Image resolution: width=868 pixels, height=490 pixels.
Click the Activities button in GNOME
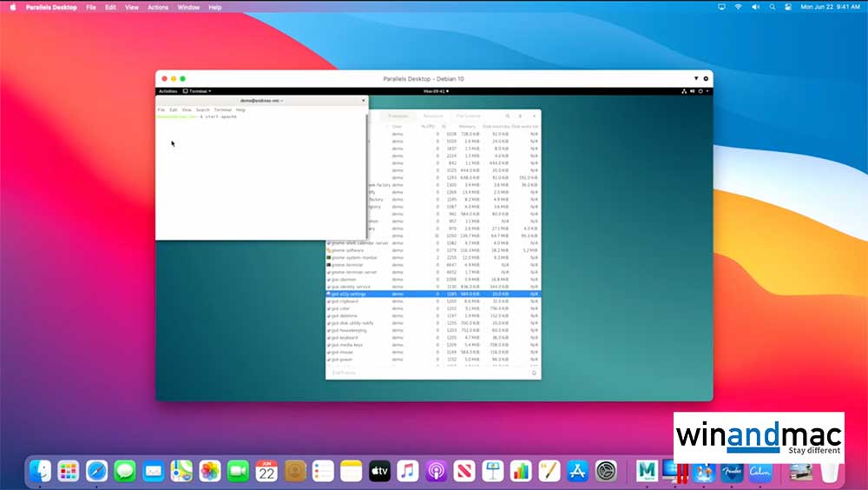point(168,90)
